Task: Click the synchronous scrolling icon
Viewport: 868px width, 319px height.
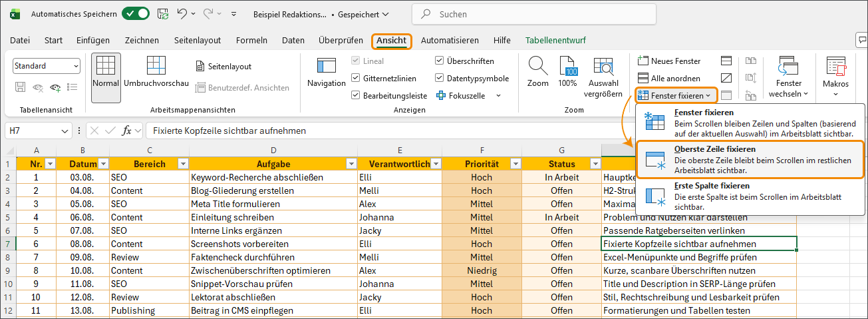Action: coord(751,78)
